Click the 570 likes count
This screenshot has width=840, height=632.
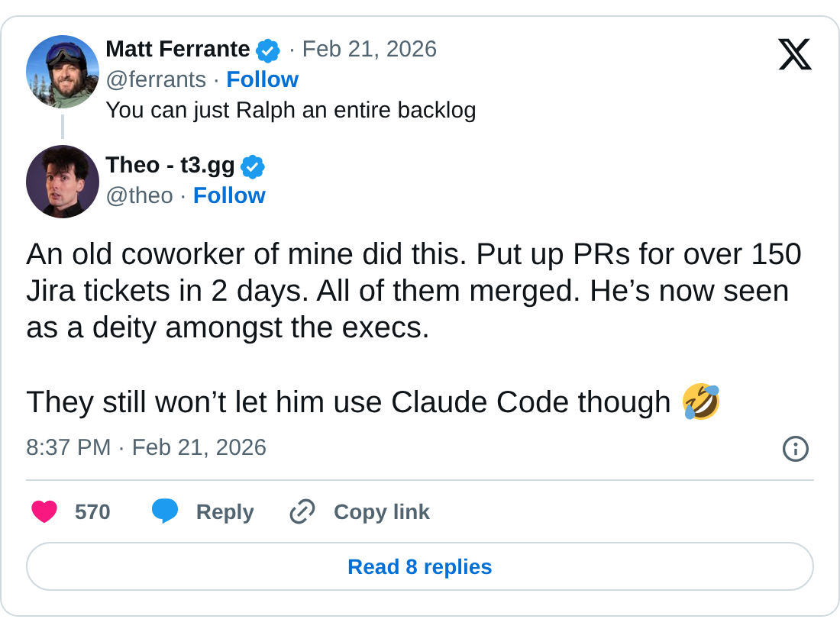[92, 511]
